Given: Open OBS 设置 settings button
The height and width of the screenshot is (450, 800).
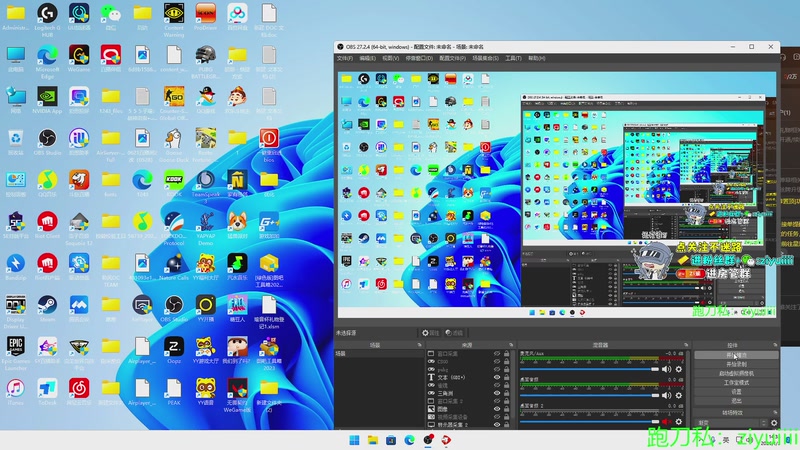Looking at the screenshot, I should (736, 392).
